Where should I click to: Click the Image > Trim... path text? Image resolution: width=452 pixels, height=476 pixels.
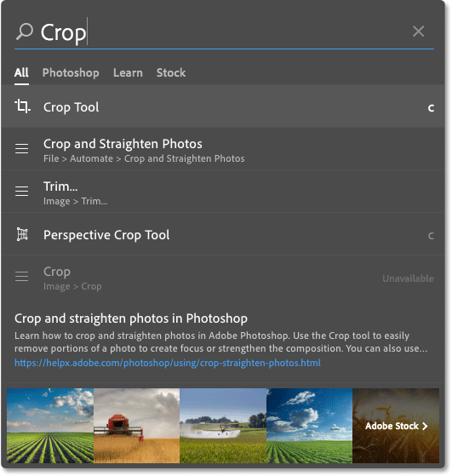[x=75, y=201]
